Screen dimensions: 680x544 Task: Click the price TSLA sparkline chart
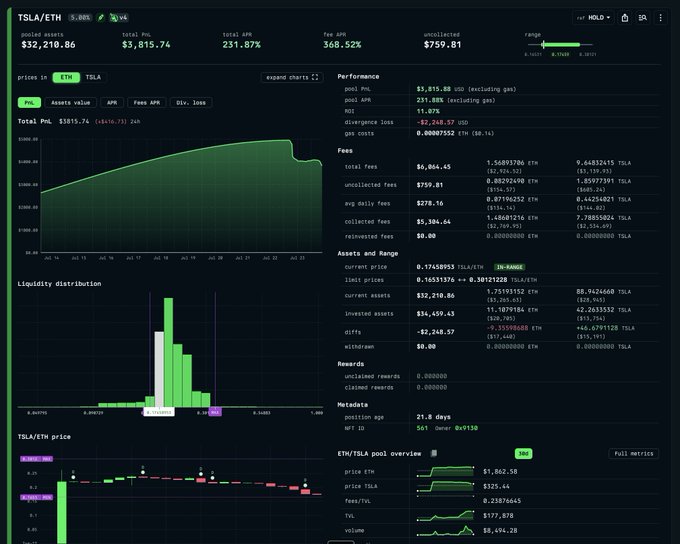(x=445, y=486)
